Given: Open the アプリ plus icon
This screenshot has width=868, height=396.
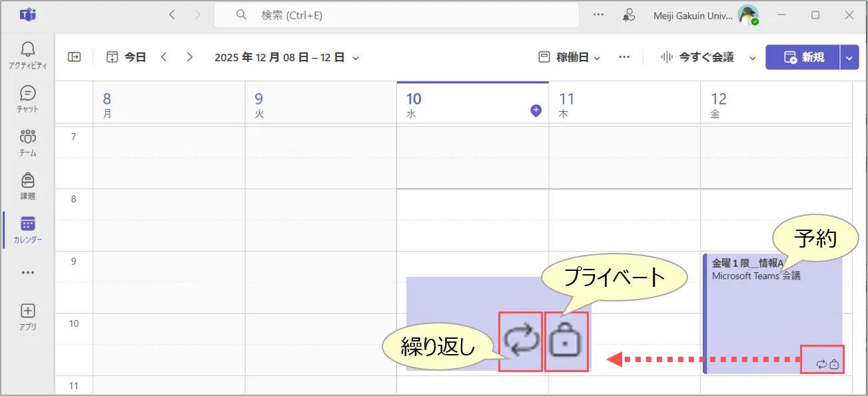Looking at the screenshot, I should pyautogui.click(x=27, y=315).
